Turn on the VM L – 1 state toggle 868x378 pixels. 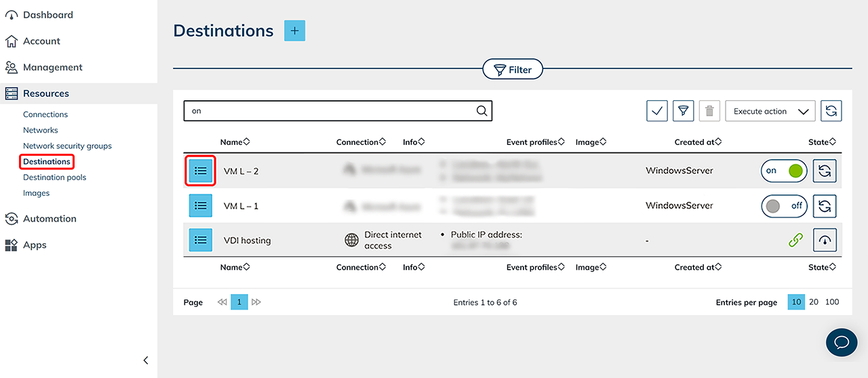785,205
